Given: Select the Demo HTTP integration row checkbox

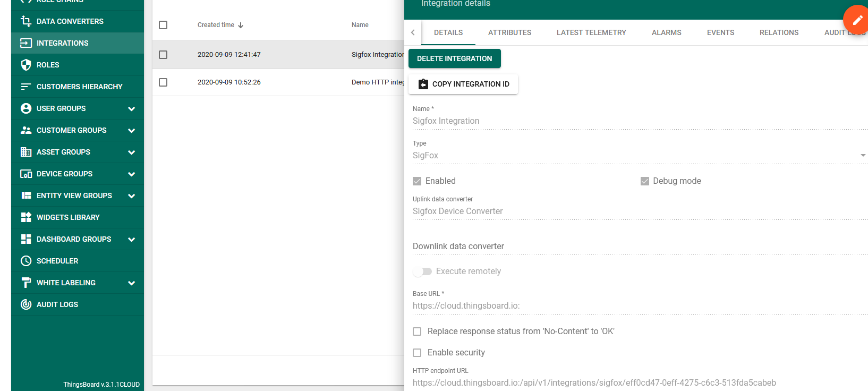Looking at the screenshot, I should click(x=163, y=82).
